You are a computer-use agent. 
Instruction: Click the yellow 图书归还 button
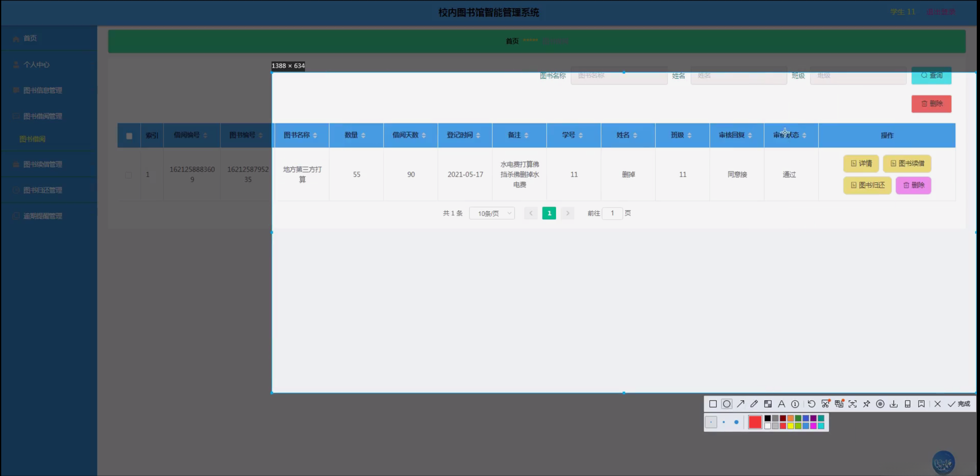point(867,185)
